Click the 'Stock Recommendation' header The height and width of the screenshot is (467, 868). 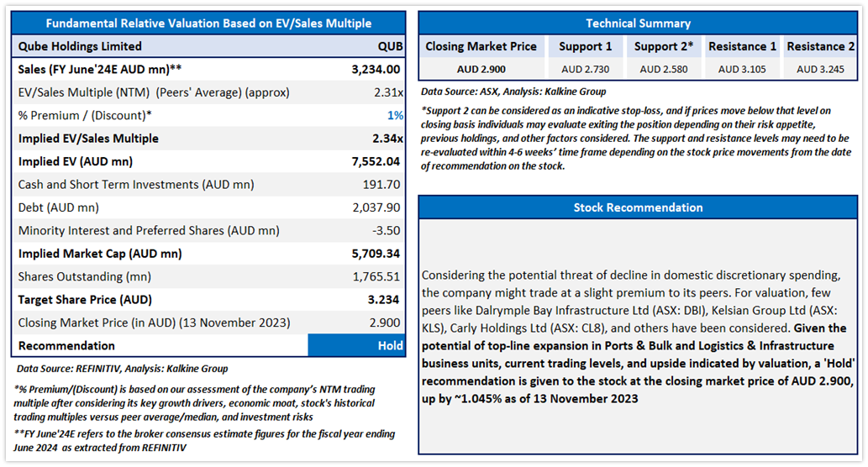point(639,207)
